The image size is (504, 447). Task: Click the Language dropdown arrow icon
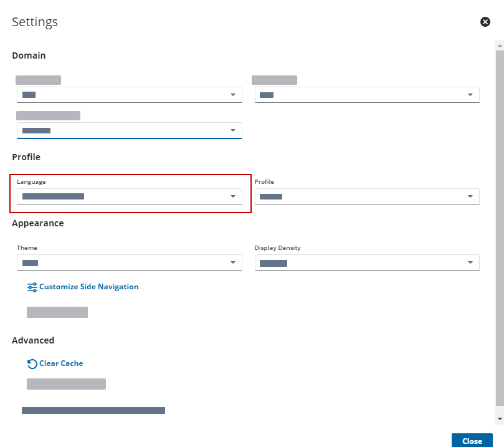tap(233, 196)
